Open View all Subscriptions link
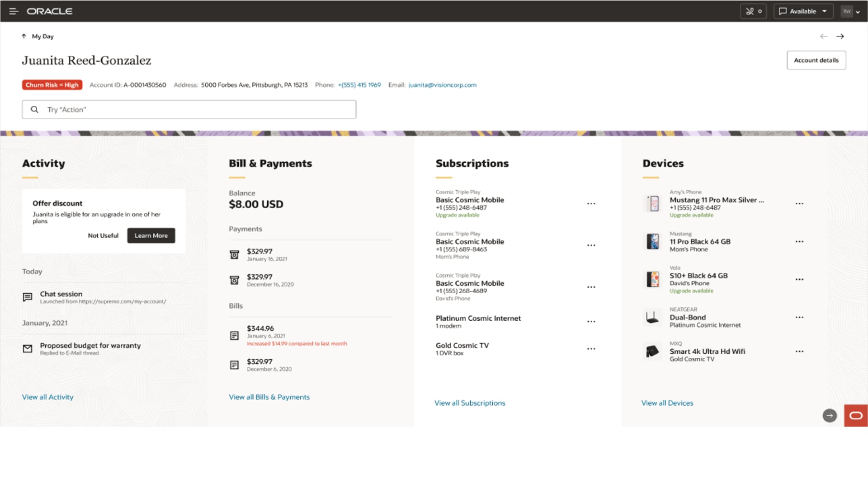The height and width of the screenshot is (488, 868). pos(470,403)
